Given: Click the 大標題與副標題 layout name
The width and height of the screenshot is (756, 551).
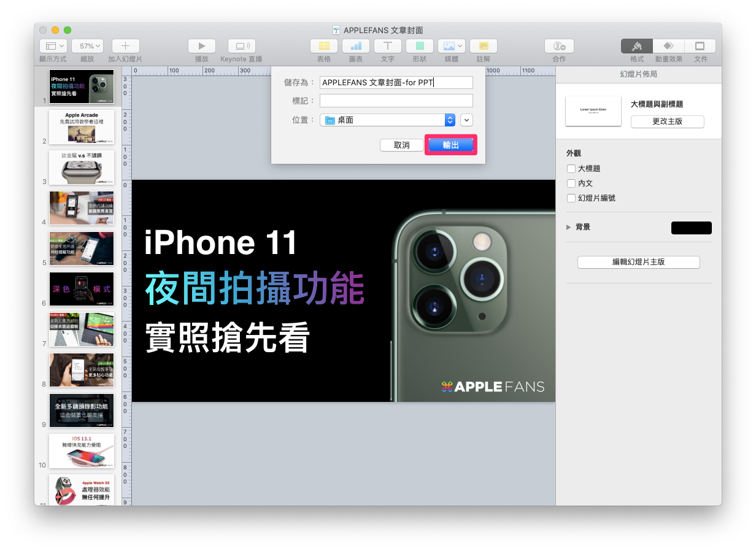Looking at the screenshot, I should (x=657, y=104).
